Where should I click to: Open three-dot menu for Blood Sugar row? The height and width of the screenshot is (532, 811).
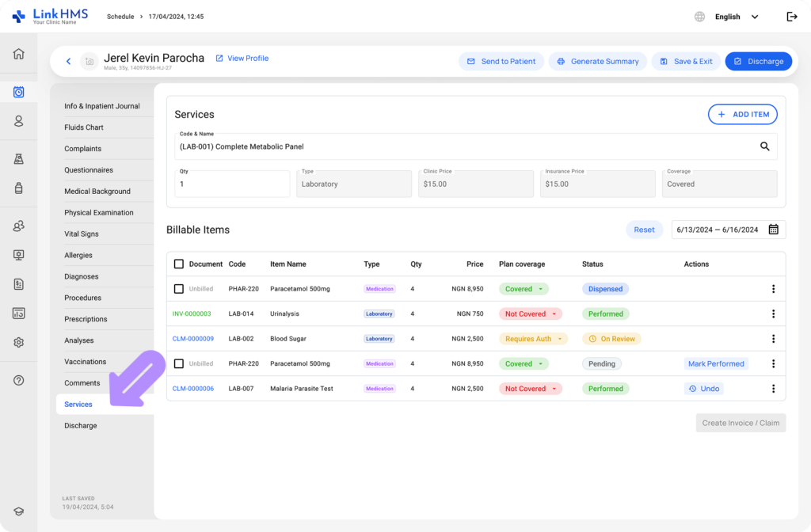(773, 339)
